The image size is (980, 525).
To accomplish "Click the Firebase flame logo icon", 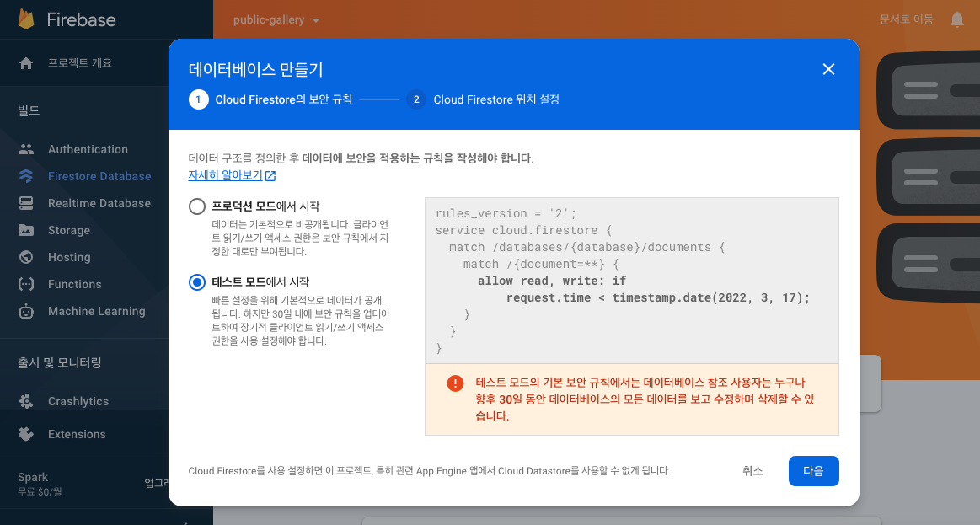I will [25, 19].
